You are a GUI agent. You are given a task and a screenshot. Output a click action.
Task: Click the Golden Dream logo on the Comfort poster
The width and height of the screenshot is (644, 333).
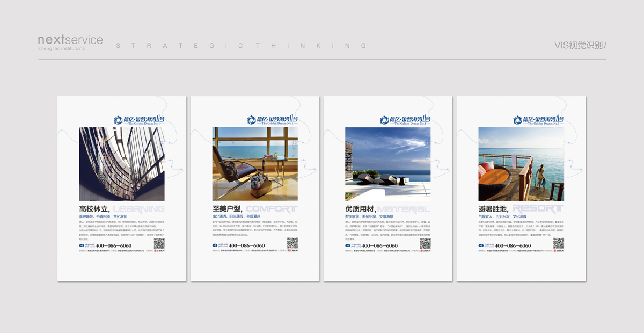tap(272, 120)
